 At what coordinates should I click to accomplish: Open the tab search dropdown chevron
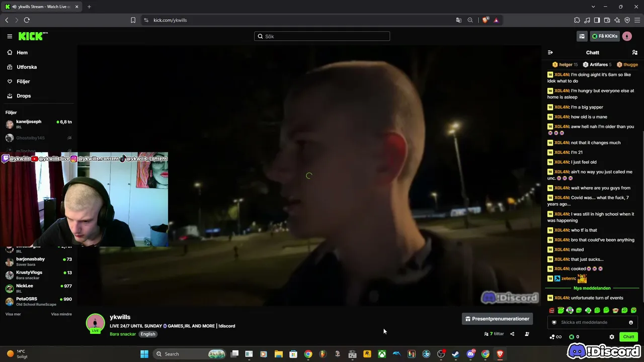593,7
